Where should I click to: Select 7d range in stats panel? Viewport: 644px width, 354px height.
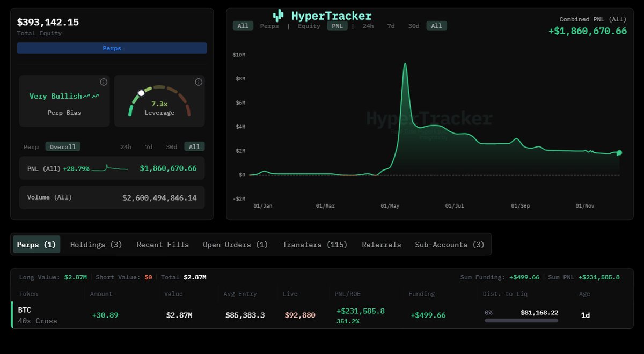149,146
